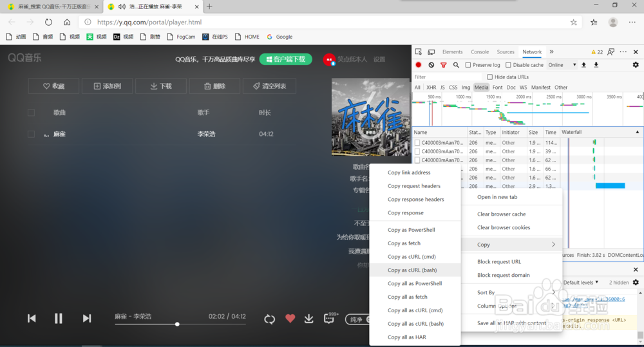
Task: Expand more DevTools tabs chevron
Action: click(x=552, y=52)
